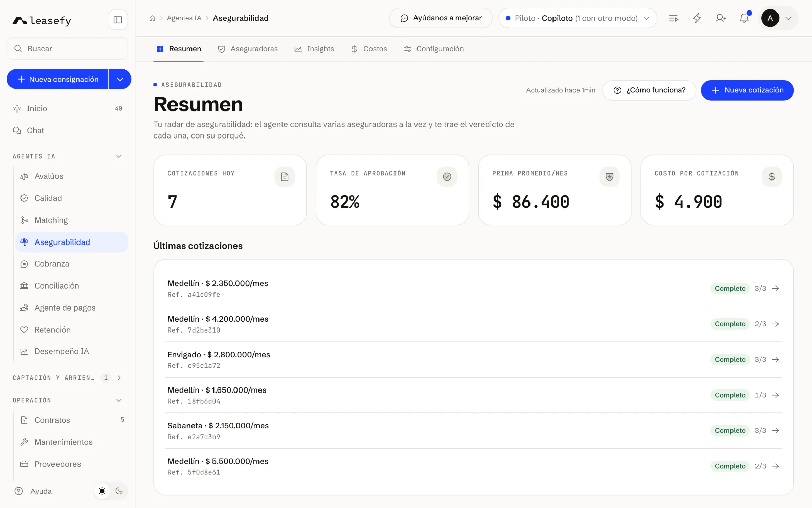The image size is (812, 508).
Task: Click ¿Cómo funciona? button
Action: pyautogui.click(x=649, y=90)
